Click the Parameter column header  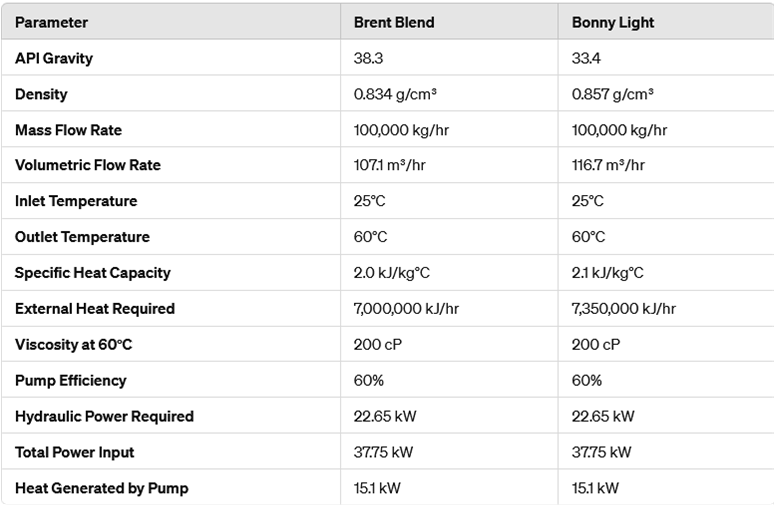pyautogui.click(x=51, y=22)
